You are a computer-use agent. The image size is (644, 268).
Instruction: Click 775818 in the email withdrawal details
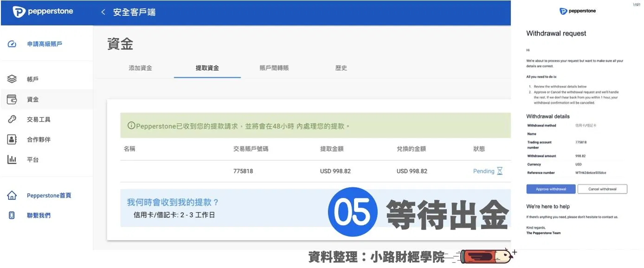click(581, 142)
